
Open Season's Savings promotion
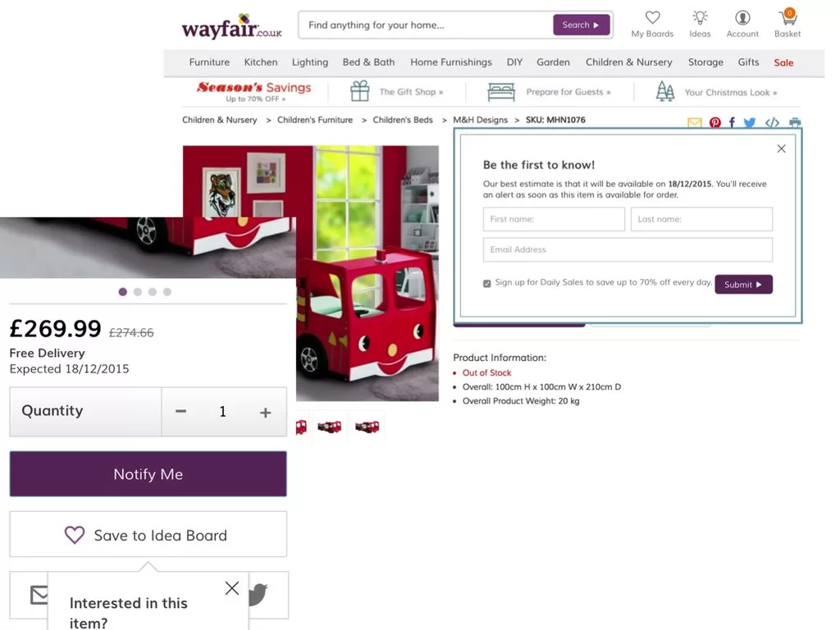(x=254, y=92)
